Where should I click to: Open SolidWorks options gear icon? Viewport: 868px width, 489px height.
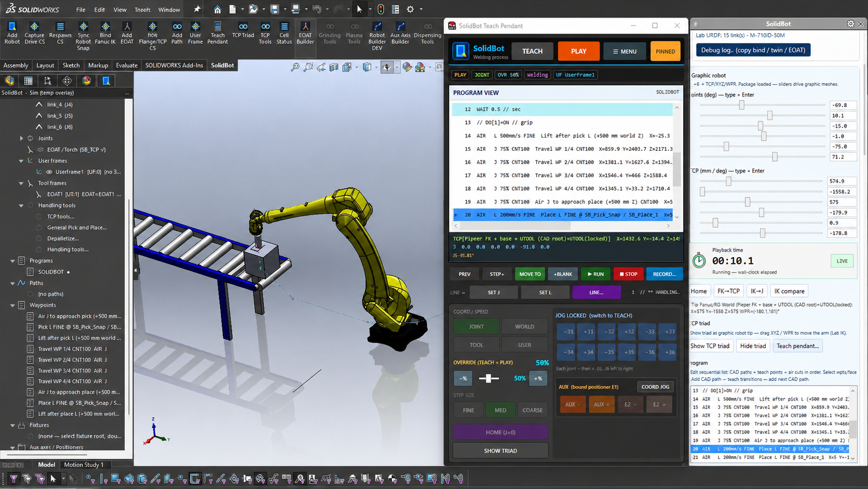click(410, 9)
